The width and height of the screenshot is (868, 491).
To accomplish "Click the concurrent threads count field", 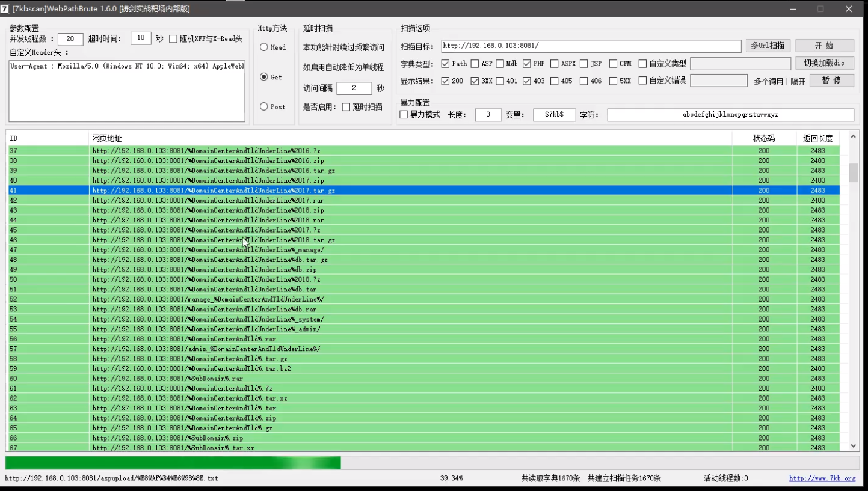I will [70, 39].
